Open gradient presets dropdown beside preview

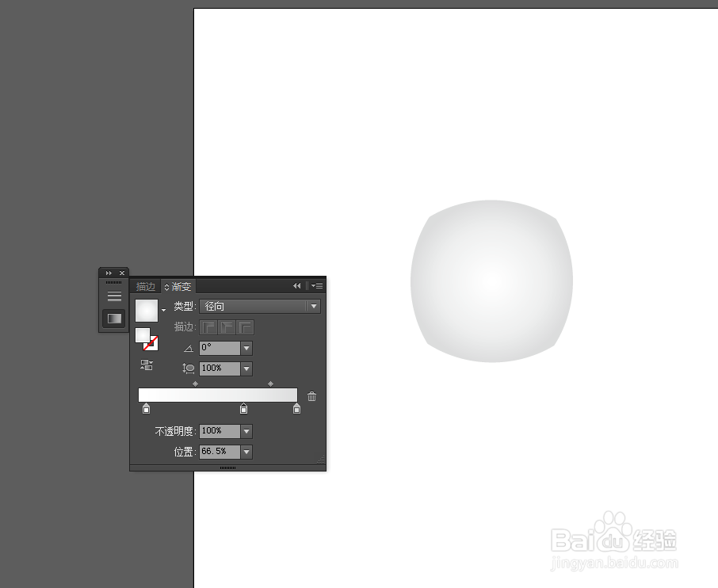point(163,311)
